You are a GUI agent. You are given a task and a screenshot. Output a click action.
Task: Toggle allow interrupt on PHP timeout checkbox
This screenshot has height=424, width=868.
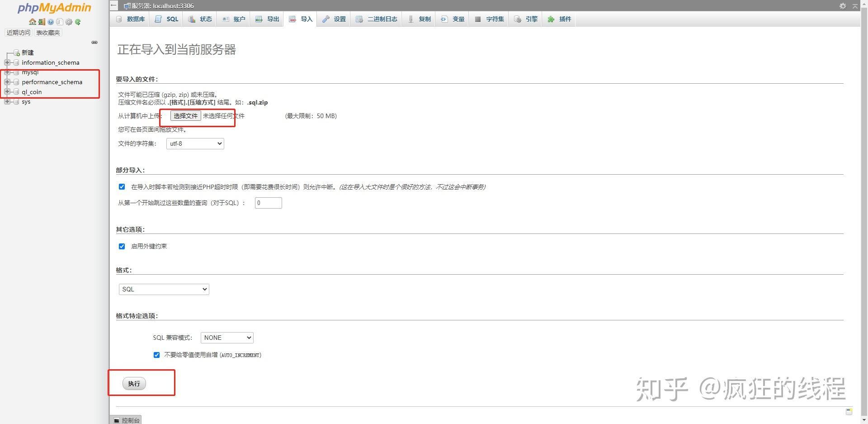pyautogui.click(x=122, y=187)
